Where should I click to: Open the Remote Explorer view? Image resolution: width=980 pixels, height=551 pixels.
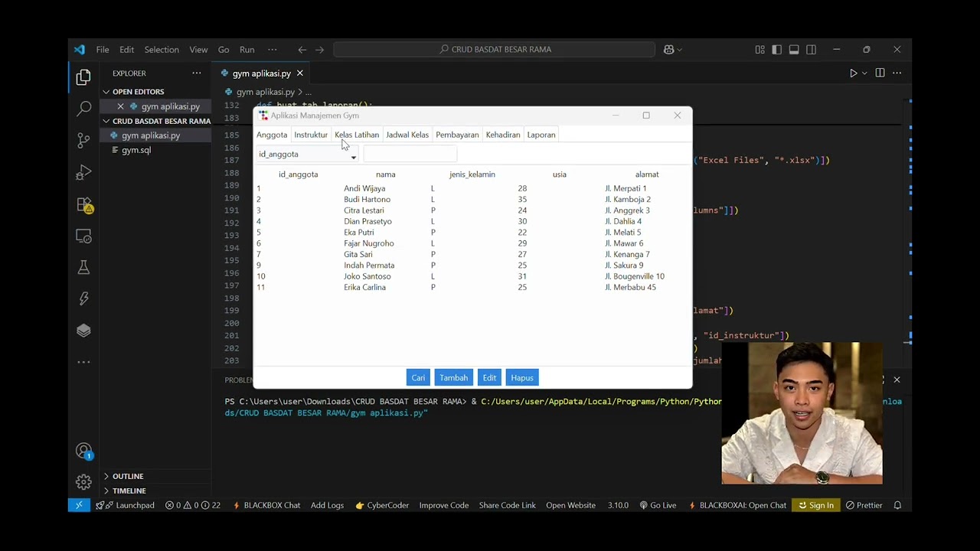83,236
